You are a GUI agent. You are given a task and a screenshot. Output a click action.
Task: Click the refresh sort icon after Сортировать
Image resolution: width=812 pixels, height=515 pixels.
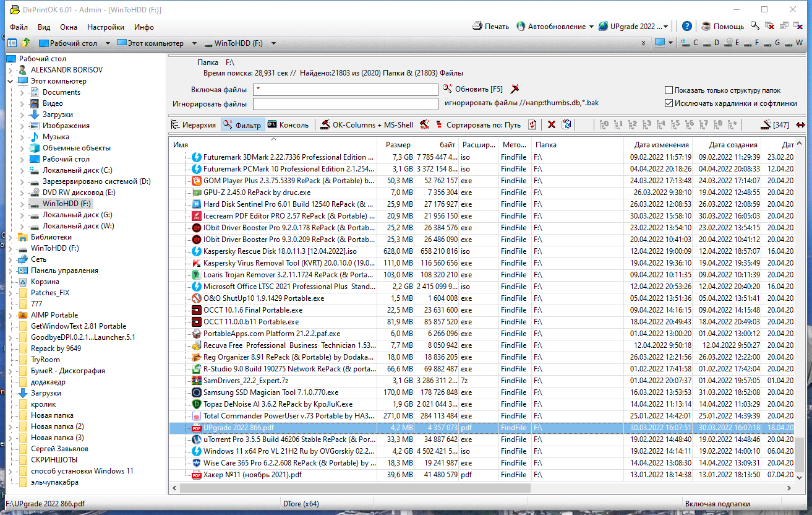(x=532, y=124)
